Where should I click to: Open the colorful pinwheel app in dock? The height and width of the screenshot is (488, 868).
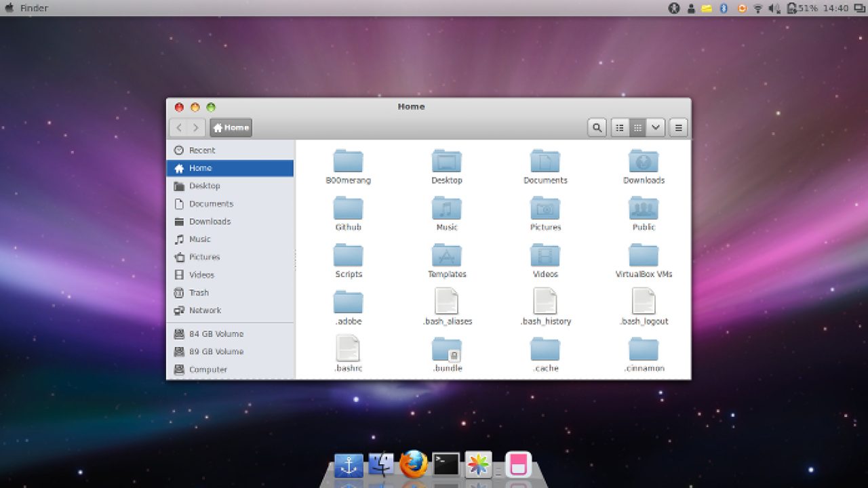pos(478,465)
